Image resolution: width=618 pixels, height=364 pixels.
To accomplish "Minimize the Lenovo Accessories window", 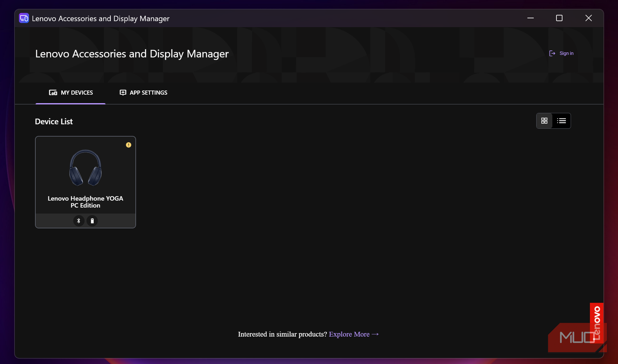I will coord(531,18).
